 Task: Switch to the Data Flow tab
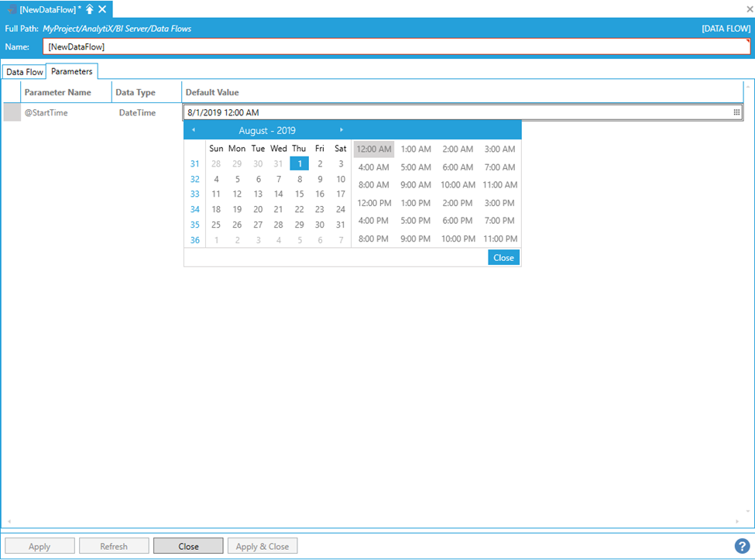[25, 72]
